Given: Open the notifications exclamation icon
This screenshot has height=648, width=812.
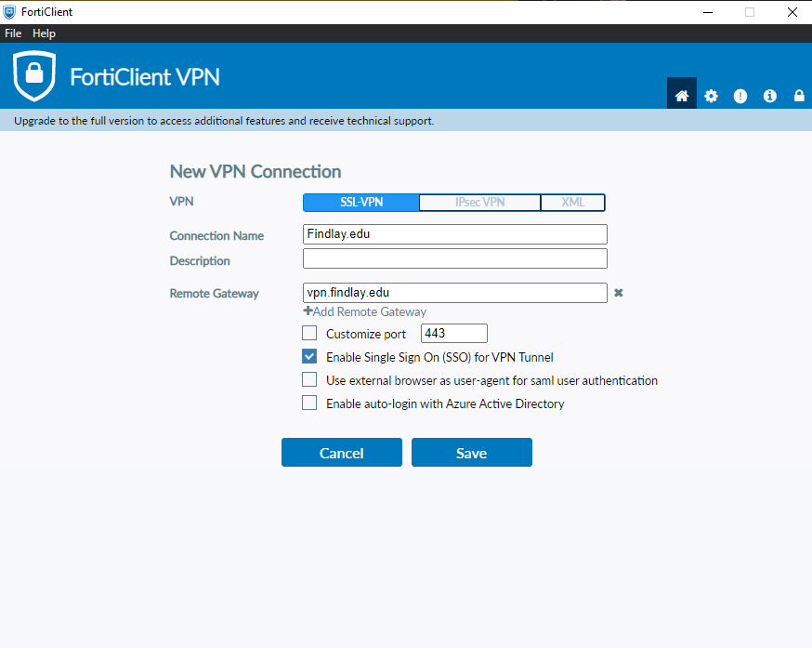Looking at the screenshot, I should tap(740, 96).
